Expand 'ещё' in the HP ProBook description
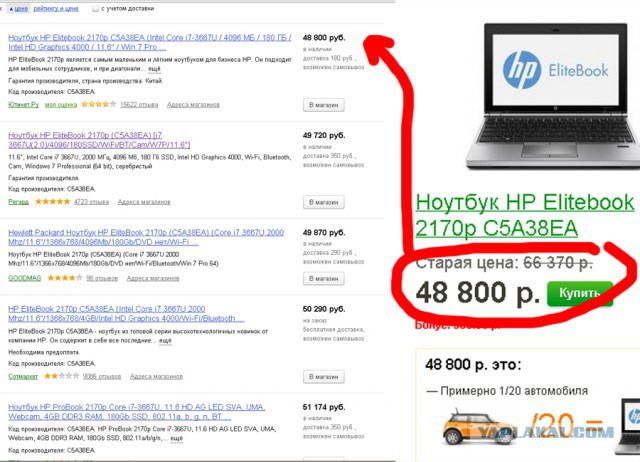Screen dimensions: 640x462 (x=176, y=438)
